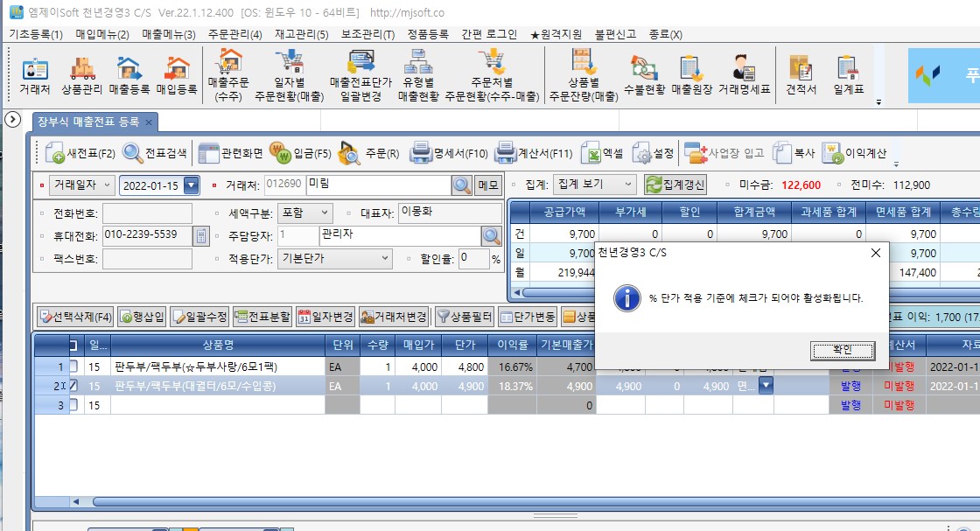Expand the left side panel arrow
The image size is (980, 531).
(x=12, y=119)
